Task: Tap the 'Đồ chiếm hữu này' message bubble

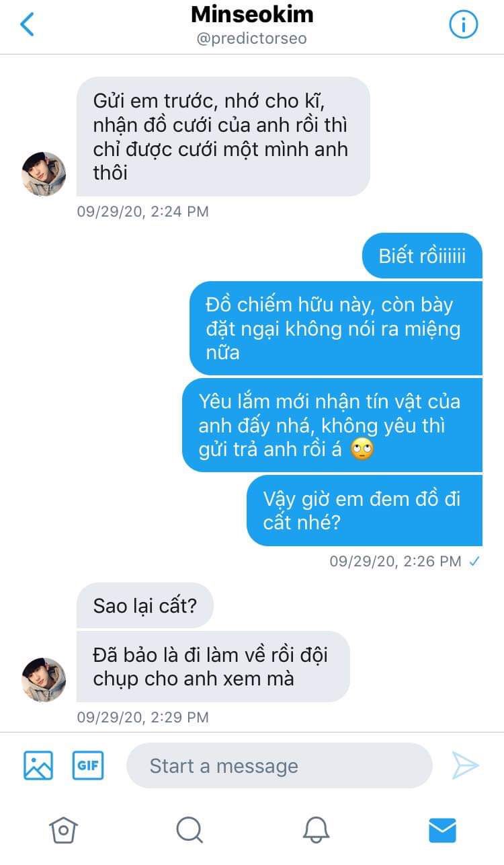Action: click(336, 328)
